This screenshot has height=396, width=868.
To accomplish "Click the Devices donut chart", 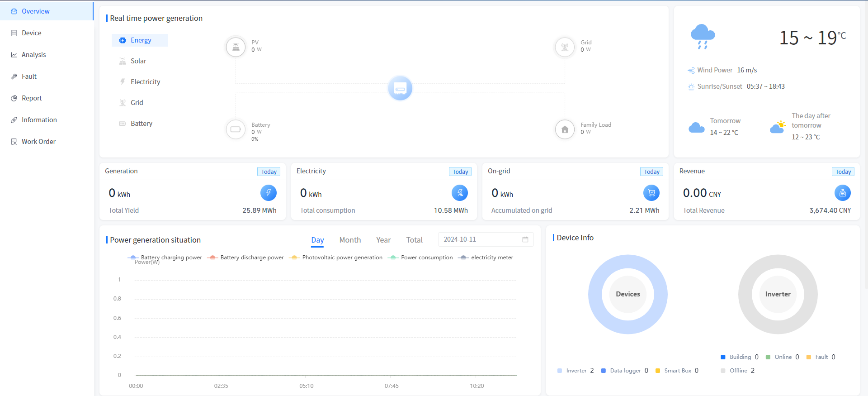I will (627, 294).
